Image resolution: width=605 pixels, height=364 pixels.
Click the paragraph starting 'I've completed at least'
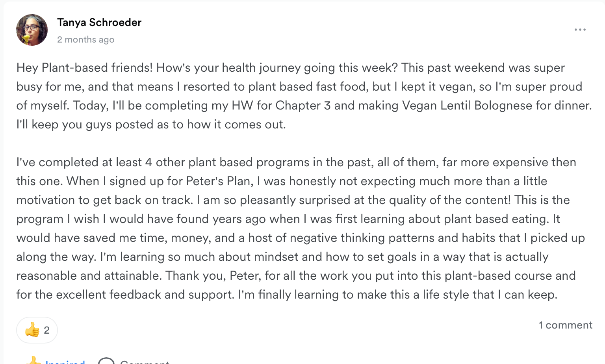(301, 228)
